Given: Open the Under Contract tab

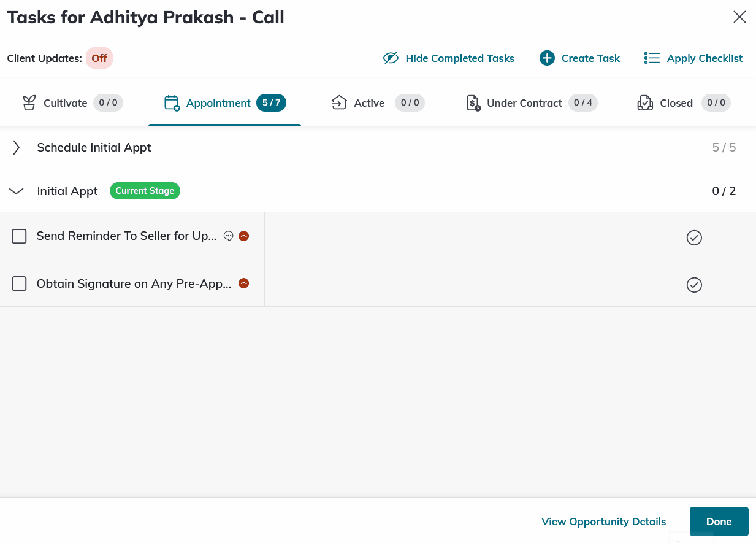Looking at the screenshot, I should 524,102.
